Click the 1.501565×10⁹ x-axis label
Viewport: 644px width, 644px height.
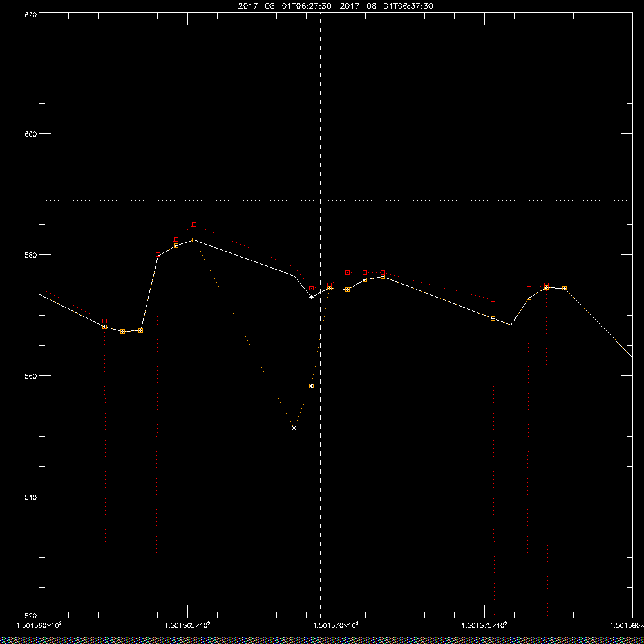pyautogui.click(x=187, y=625)
